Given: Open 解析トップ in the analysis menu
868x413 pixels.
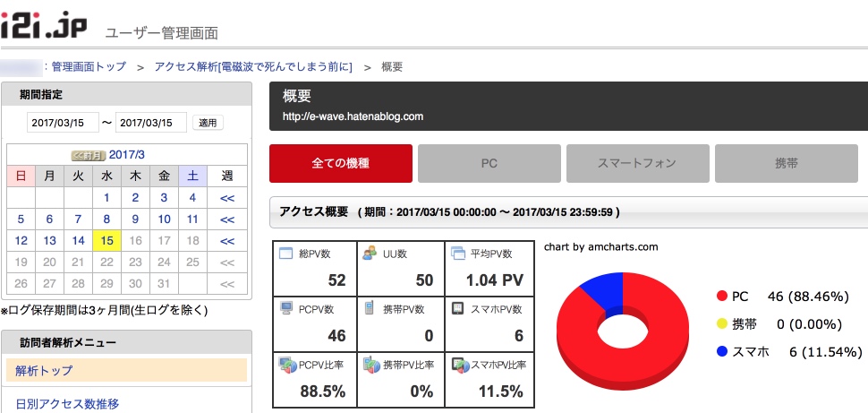Looking at the screenshot, I should click(x=126, y=370).
